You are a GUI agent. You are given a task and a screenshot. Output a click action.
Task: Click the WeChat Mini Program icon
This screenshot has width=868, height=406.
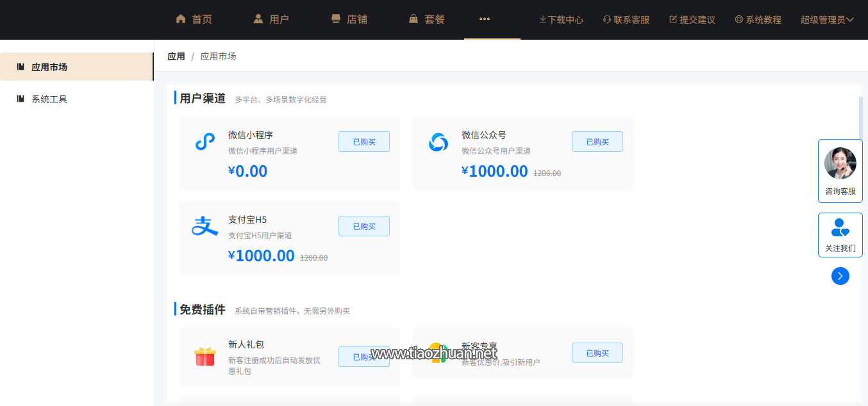click(x=204, y=142)
